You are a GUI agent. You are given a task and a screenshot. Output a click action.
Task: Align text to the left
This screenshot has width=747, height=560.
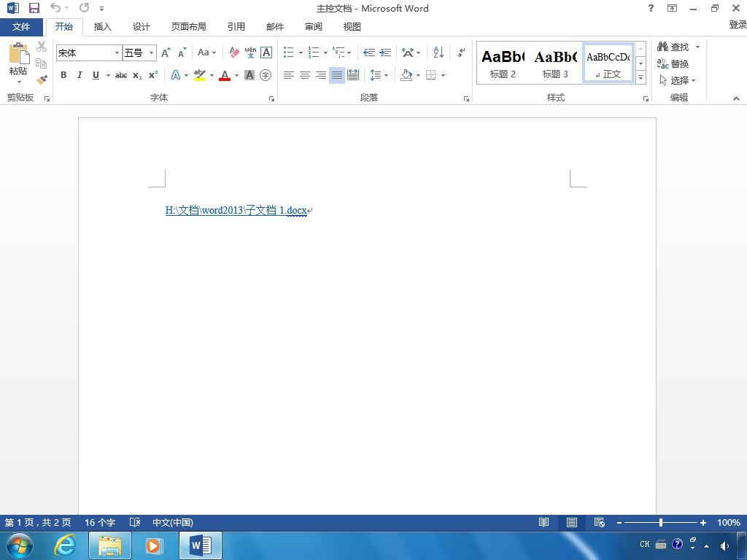288,75
